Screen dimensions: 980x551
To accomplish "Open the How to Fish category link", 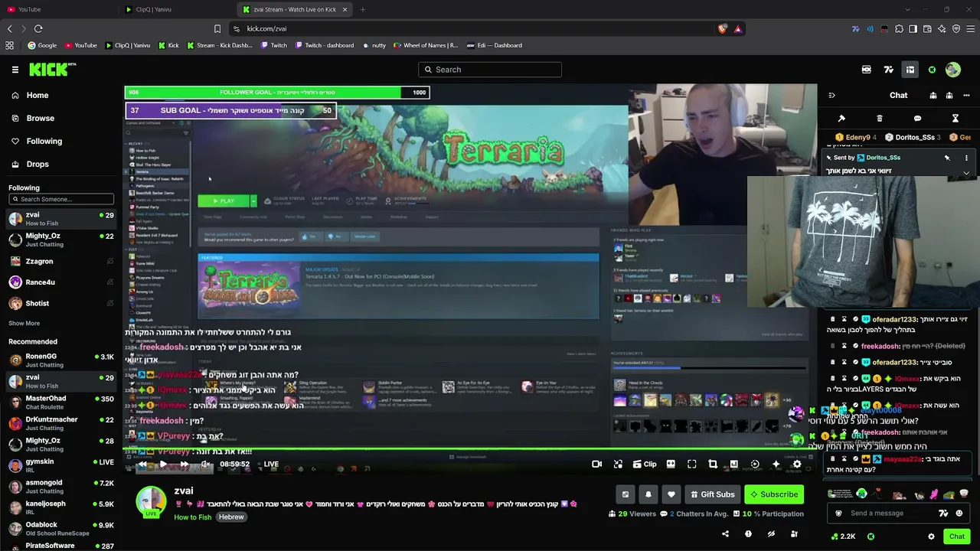I will tap(192, 517).
